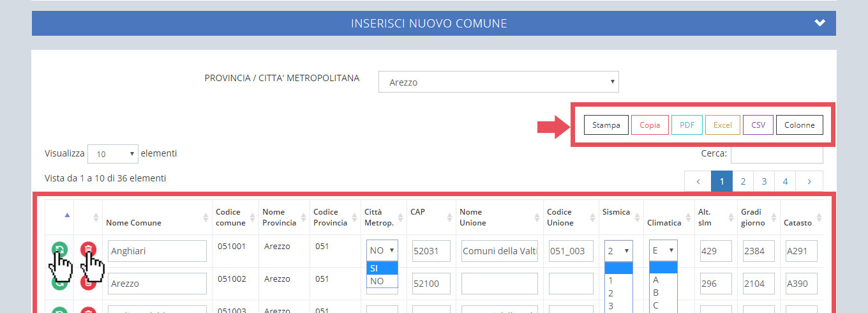Open Climatica dropdown showing E
This screenshot has width=868, height=313.
coord(663,250)
